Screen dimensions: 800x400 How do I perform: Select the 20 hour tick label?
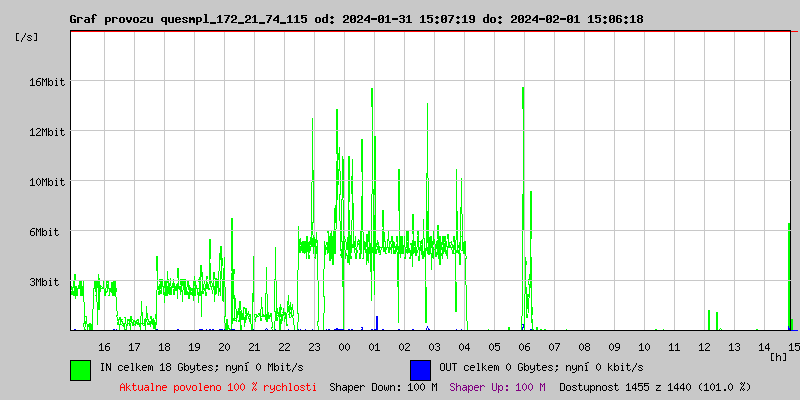tap(224, 346)
